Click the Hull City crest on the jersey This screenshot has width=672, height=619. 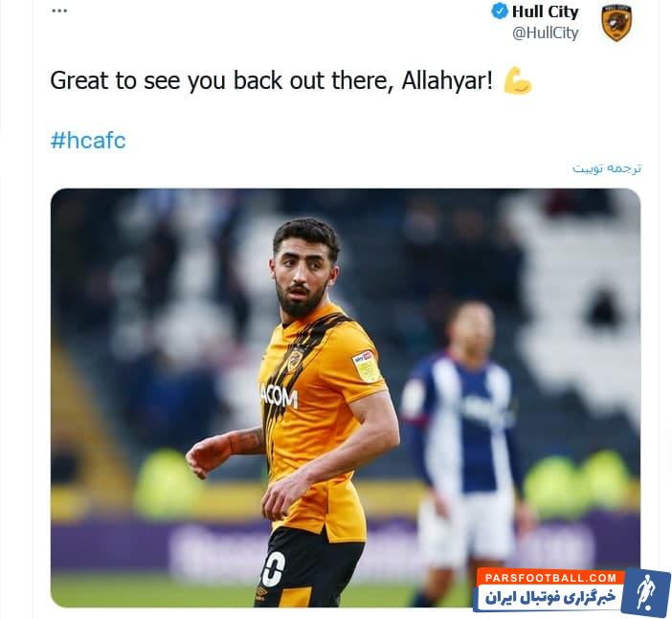point(295,359)
